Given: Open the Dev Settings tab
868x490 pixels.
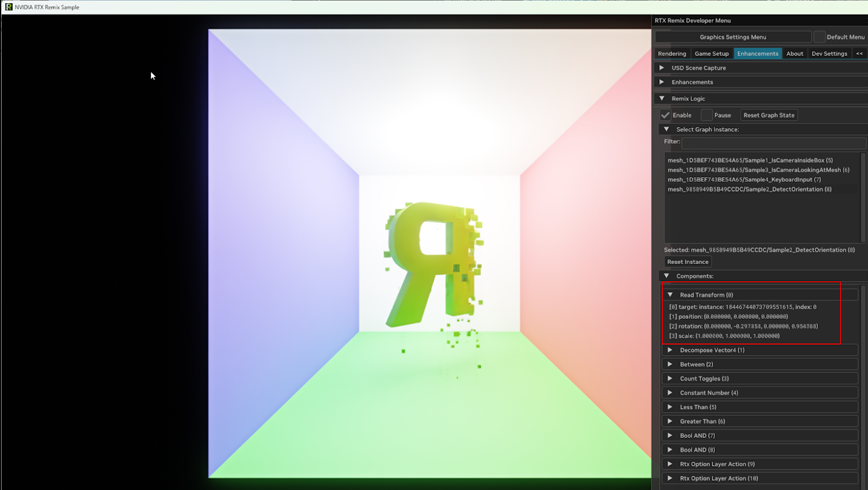Looking at the screenshot, I should click(x=829, y=54).
